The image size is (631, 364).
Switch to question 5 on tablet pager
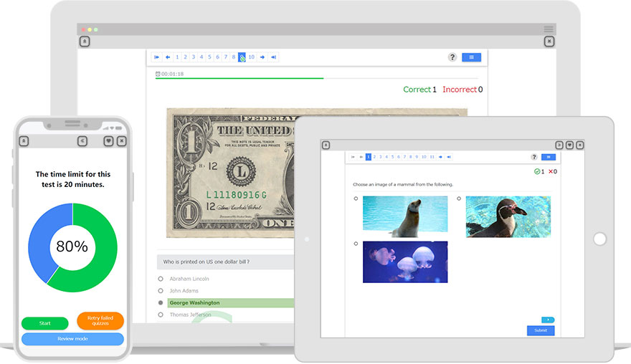392,157
